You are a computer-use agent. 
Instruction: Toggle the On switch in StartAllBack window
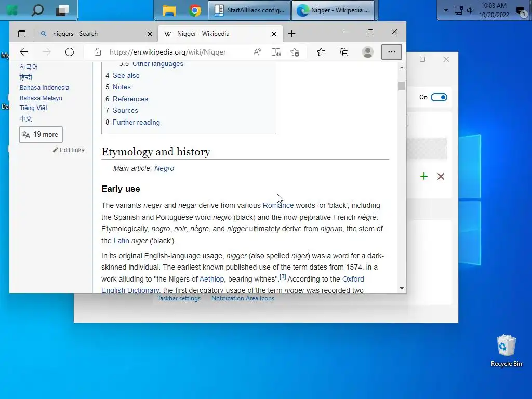click(438, 97)
